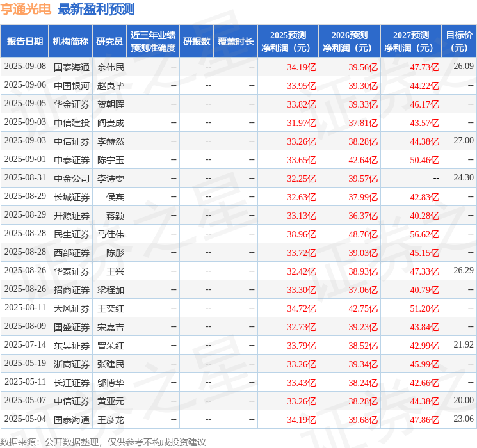Click analyst name 邬博华
477x448 pixels.
pos(110,383)
